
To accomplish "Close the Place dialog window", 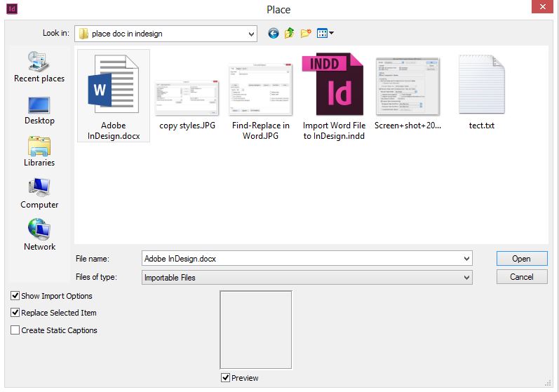I will tap(542, 6).
